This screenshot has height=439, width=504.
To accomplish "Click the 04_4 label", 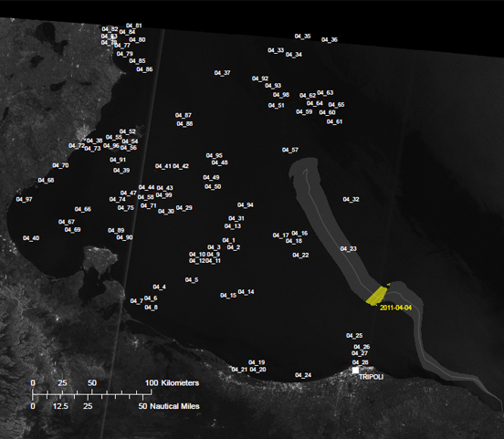I will (159, 287).
